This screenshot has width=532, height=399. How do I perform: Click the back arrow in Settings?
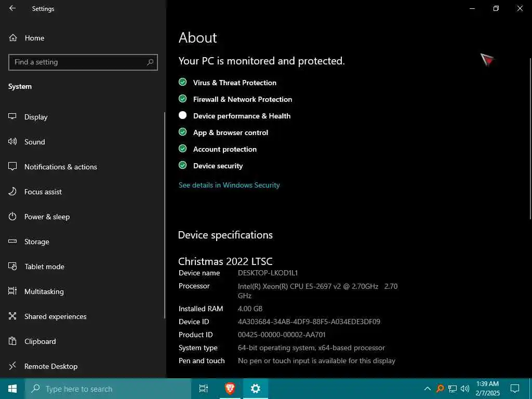tap(12, 8)
